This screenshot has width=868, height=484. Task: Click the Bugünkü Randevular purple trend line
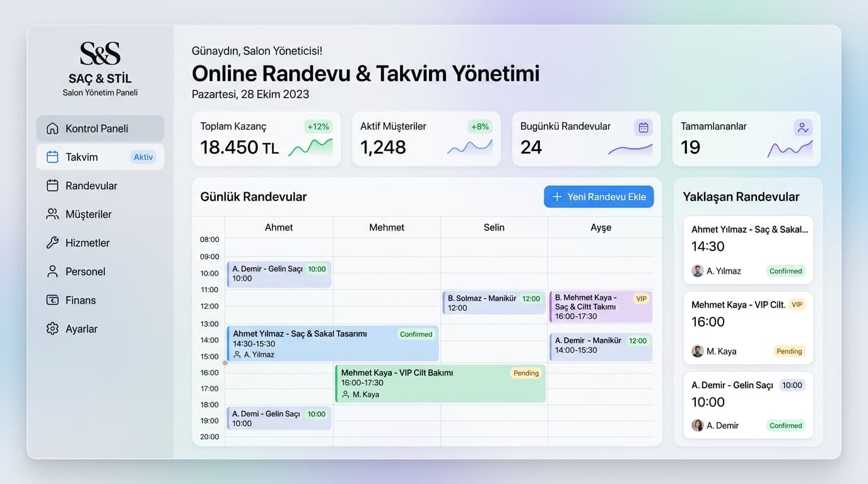(630, 149)
